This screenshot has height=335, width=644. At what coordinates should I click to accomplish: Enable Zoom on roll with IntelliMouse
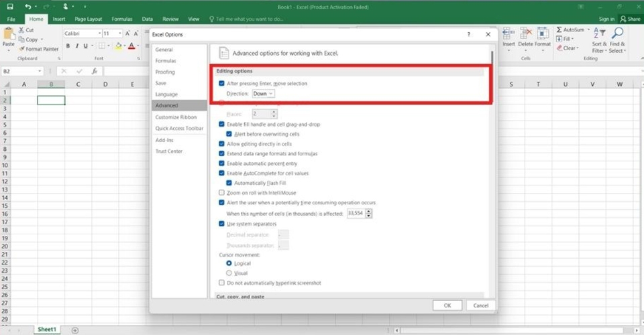tap(222, 192)
